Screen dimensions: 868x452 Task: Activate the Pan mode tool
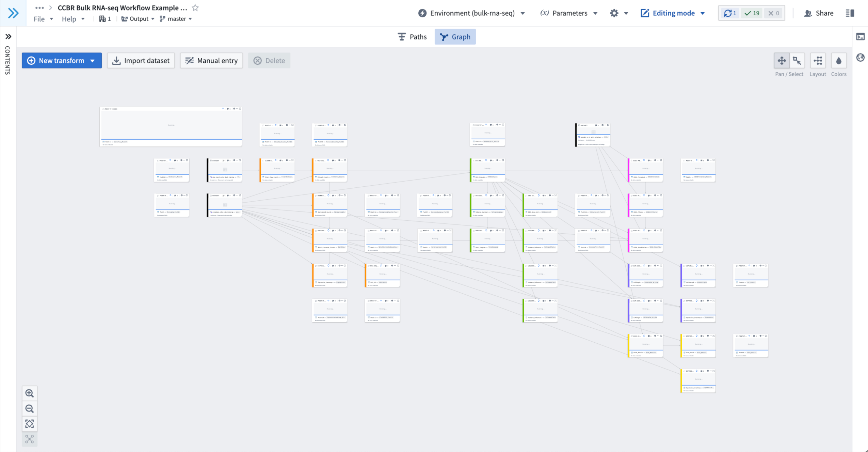click(x=782, y=61)
